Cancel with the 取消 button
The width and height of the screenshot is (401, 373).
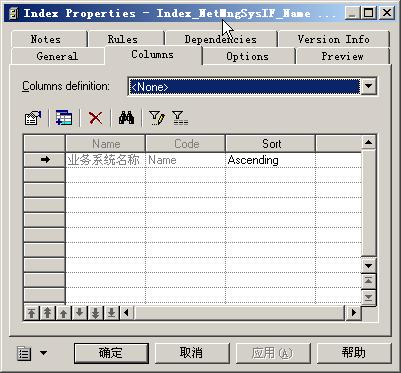coord(192,353)
